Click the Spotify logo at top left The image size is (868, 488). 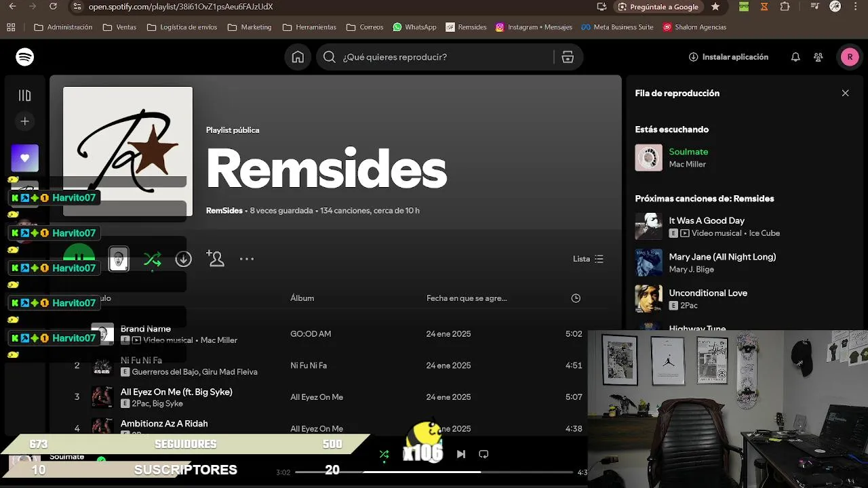[x=25, y=57]
